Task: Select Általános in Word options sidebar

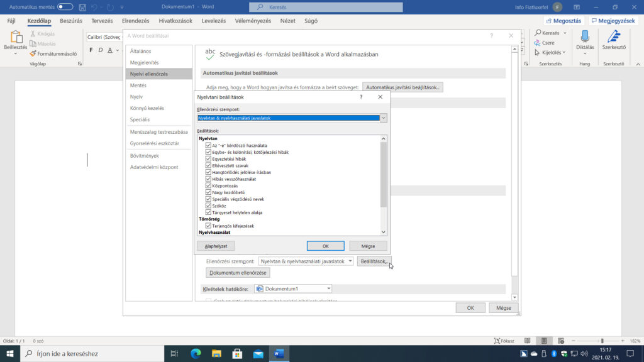Action: click(158, 51)
